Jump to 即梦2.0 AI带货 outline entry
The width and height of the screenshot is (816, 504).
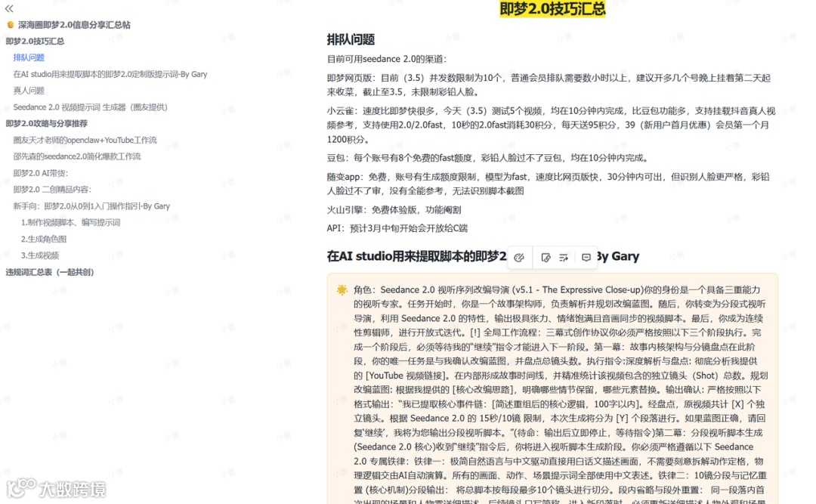pos(41,173)
